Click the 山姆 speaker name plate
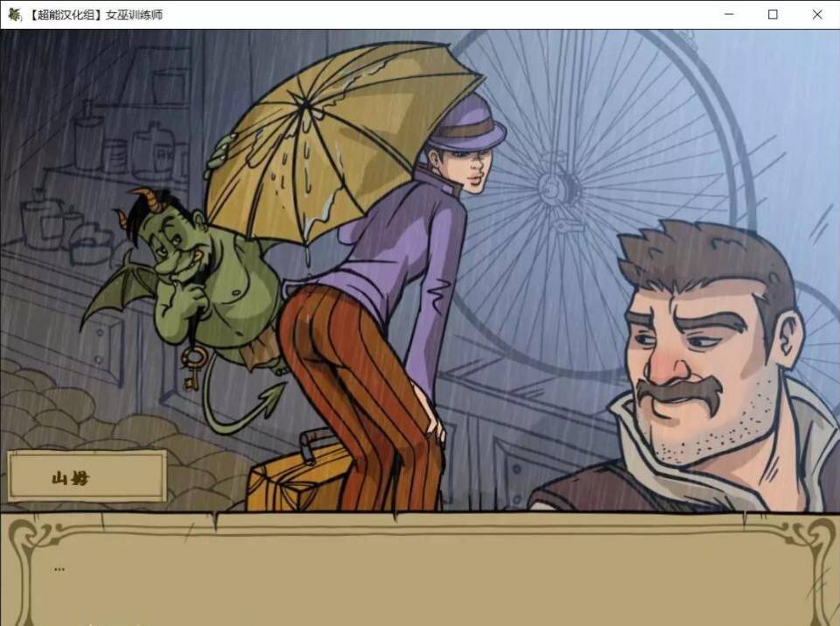This screenshot has height=626, width=840. click(86, 477)
